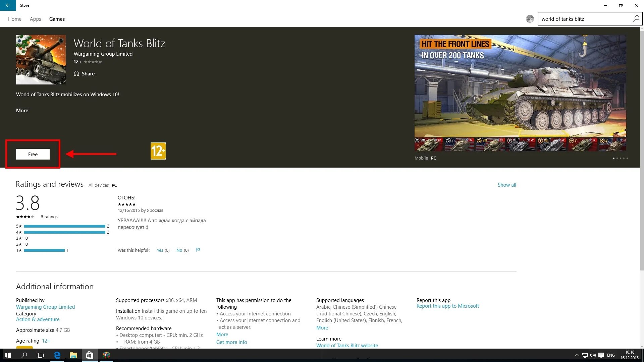Screen dimensions: 644x362
Task: Open the user account avatar
Action: tap(530, 19)
